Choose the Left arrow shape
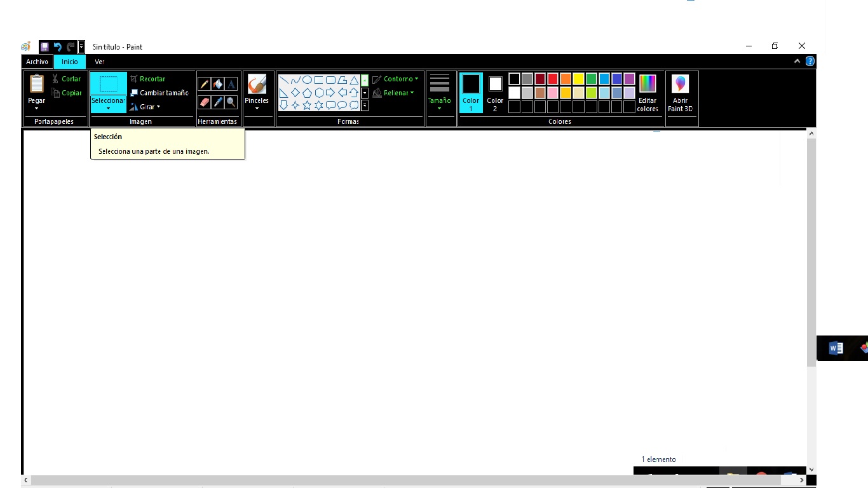Image resolution: width=868 pixels, height=488 pixels. pos(342,93)
